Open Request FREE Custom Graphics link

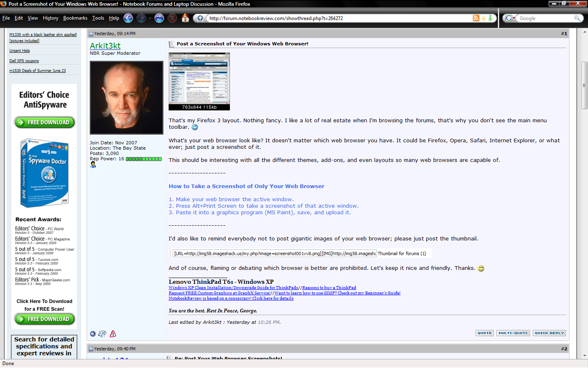[219, 293]
